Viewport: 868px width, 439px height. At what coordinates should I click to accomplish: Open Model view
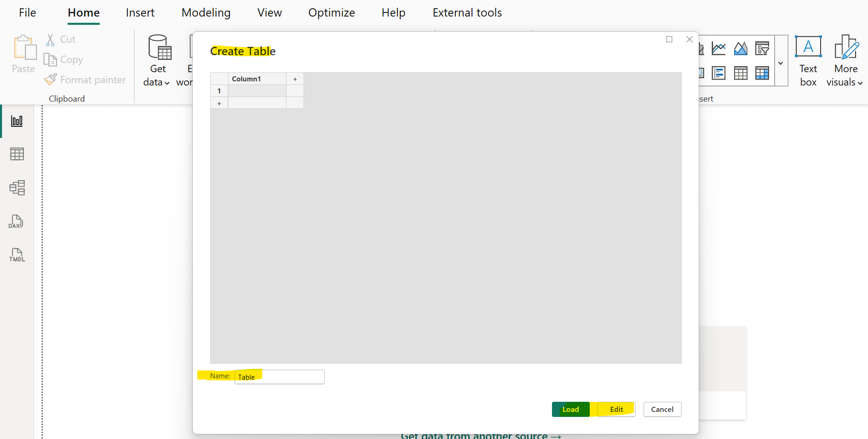pos(17,188)
